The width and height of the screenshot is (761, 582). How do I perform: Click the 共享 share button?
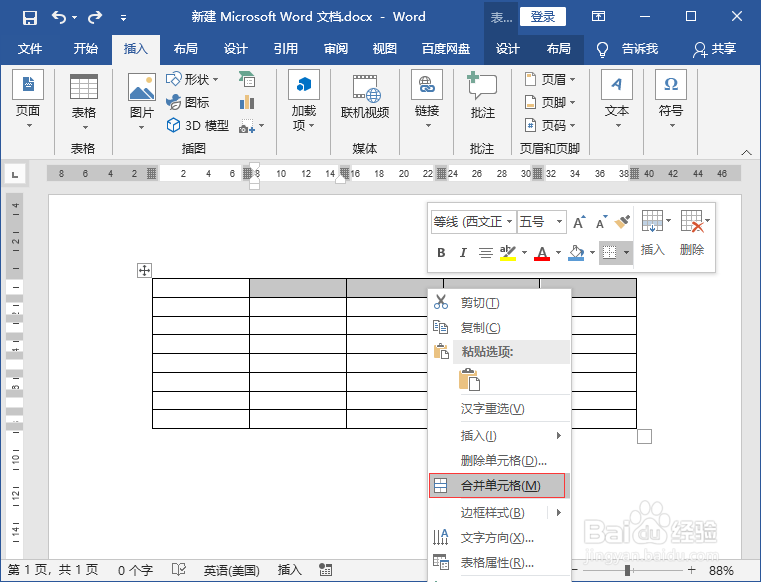pyautogui.click(x=714, y=49)
